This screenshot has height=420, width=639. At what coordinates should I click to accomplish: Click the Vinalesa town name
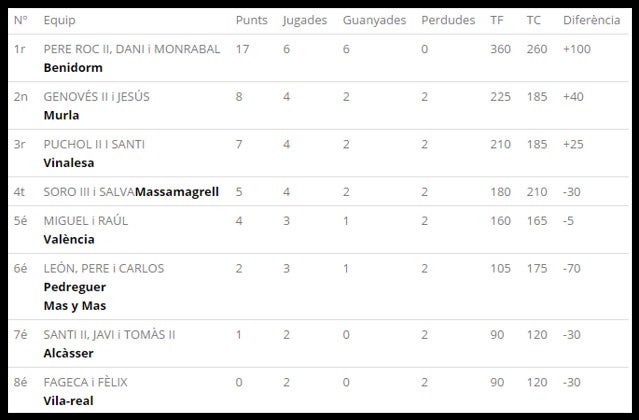click(x=69, y=162)
